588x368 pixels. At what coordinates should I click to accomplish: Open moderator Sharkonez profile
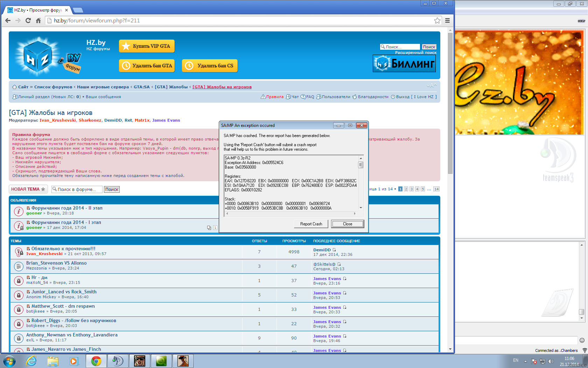[x=90, y=120]
